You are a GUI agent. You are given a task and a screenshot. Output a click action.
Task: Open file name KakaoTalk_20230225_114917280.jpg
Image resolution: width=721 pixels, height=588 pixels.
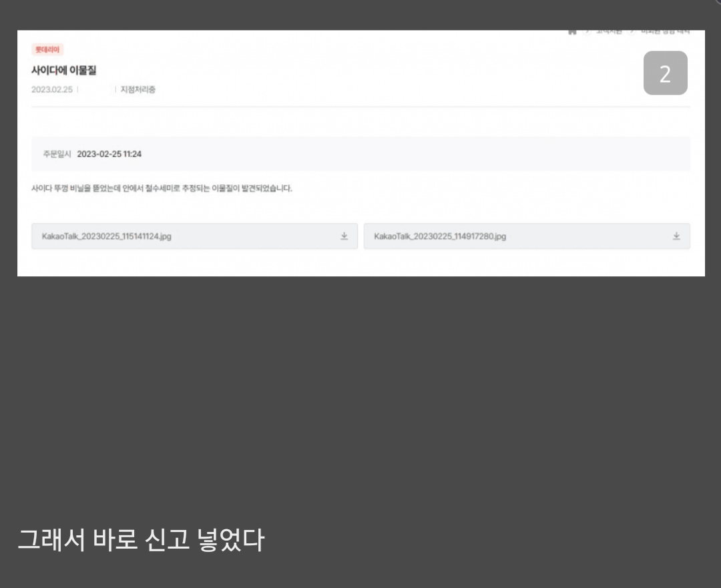click(440, 236)
